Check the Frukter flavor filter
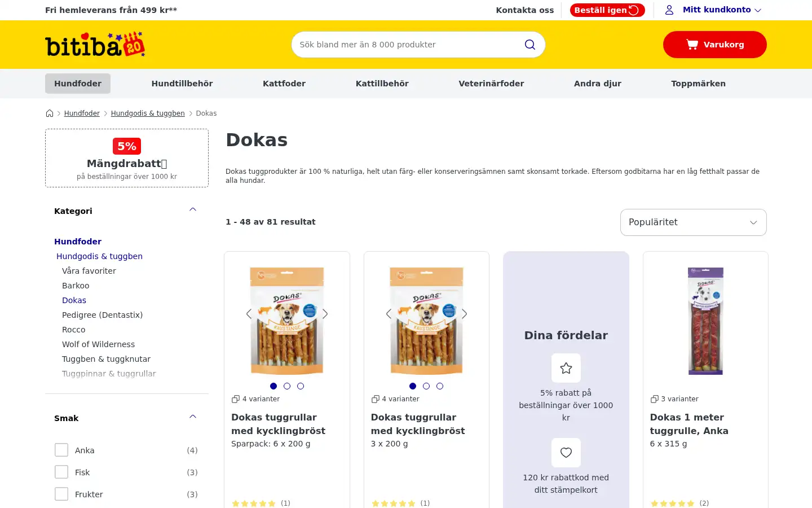 click(61, 494)
